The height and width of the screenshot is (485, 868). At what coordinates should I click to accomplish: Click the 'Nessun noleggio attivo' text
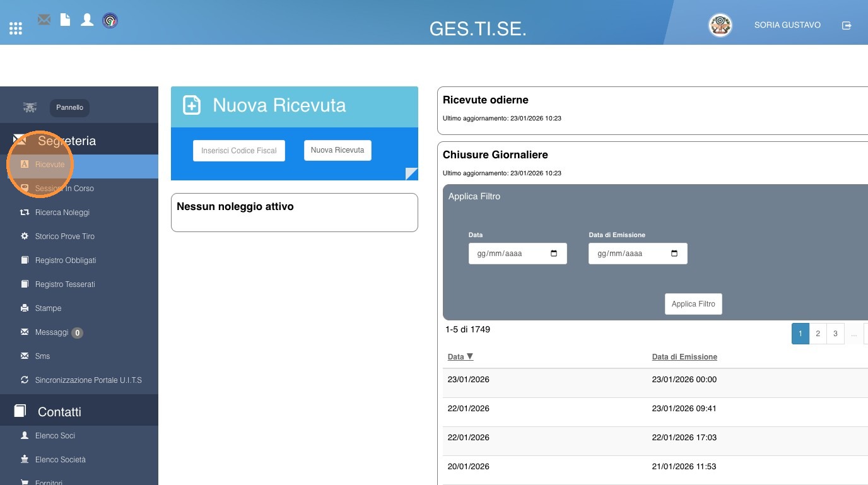tap(235, 206)
